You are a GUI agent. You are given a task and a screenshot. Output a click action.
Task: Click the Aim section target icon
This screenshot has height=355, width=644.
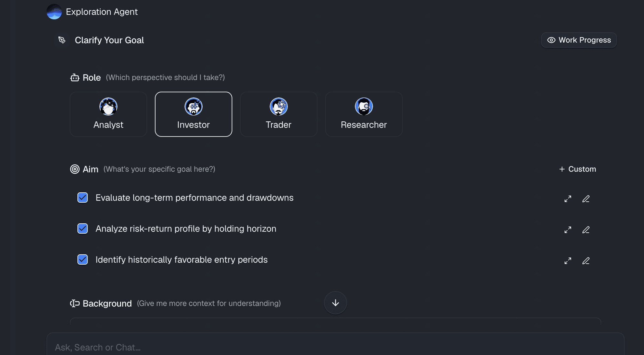(75, 169)
